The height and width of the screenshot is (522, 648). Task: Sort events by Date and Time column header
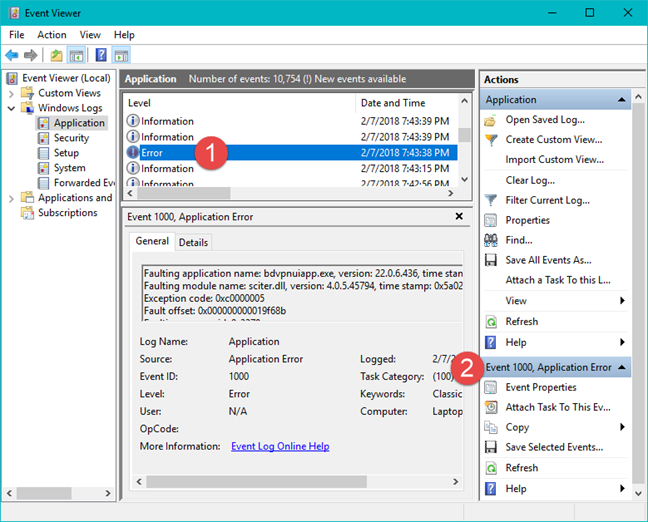point(407,103)
